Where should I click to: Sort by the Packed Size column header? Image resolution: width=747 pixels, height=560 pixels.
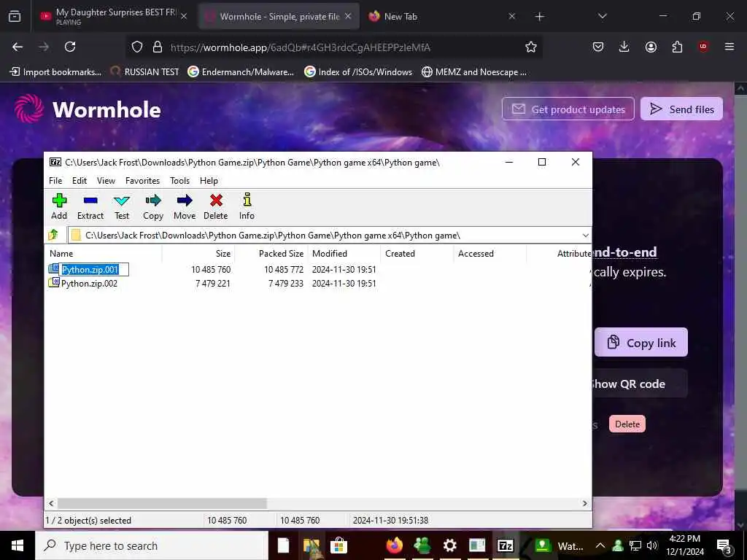pyautogui.click(x=271, y=253)
